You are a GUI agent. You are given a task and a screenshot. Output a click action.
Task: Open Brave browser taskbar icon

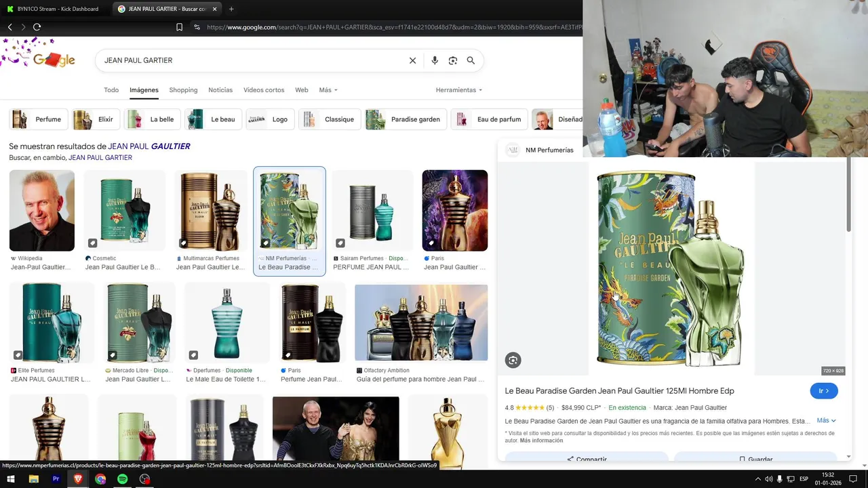78,479
